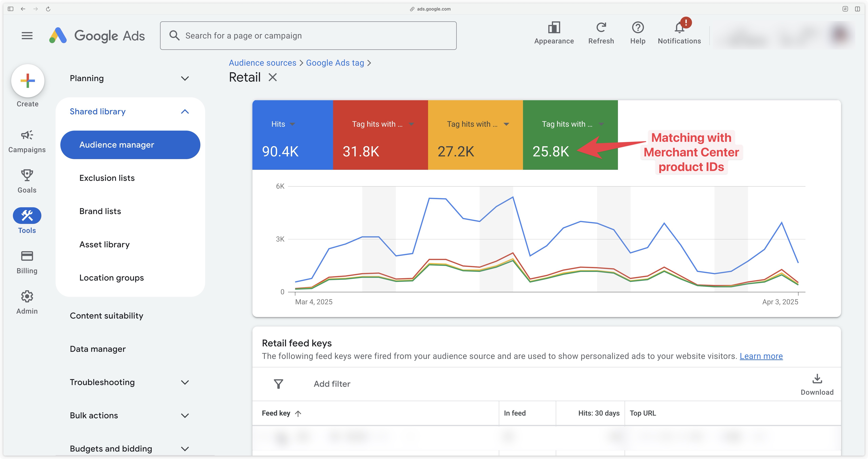Select the green 25.8K tile
Viewport: 868px width, 459px height.
[x=570, y=135]
